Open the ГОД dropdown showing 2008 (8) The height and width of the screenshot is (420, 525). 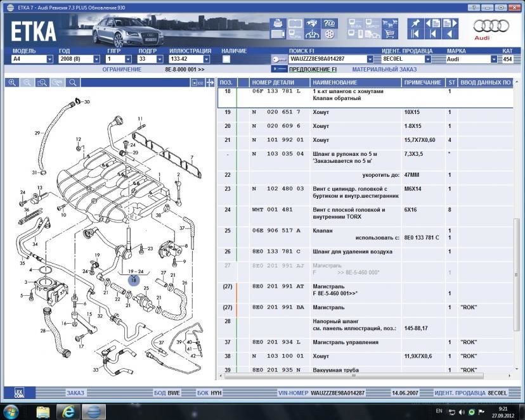coord(96,59)
